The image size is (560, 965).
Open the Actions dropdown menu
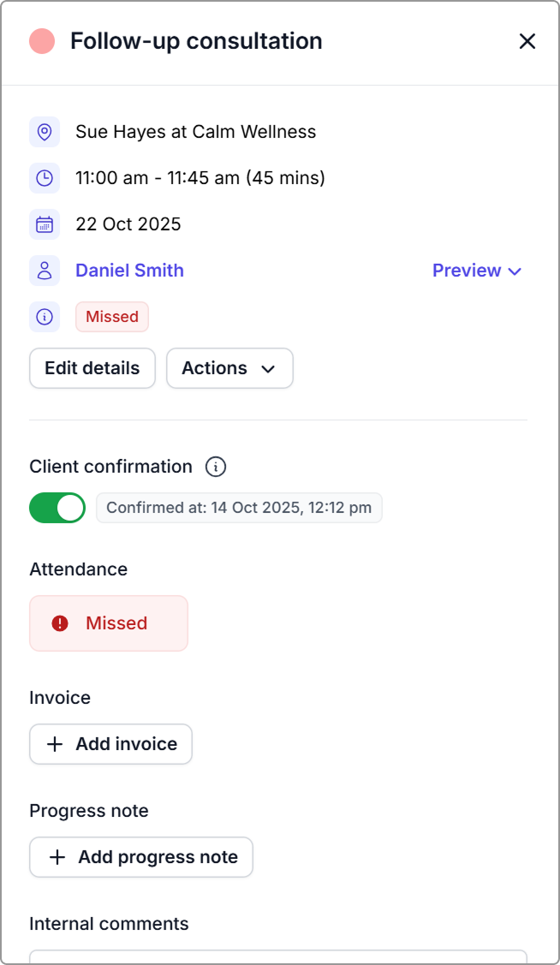229,368
